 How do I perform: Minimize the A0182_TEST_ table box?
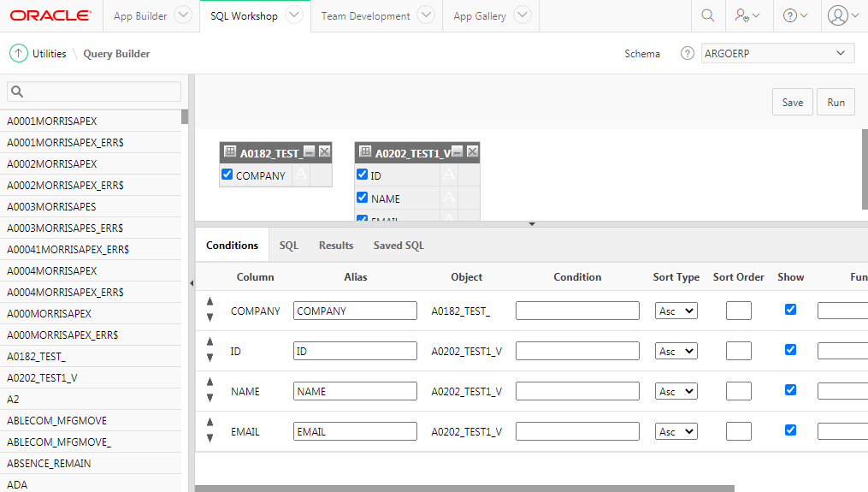pos(310,151)
